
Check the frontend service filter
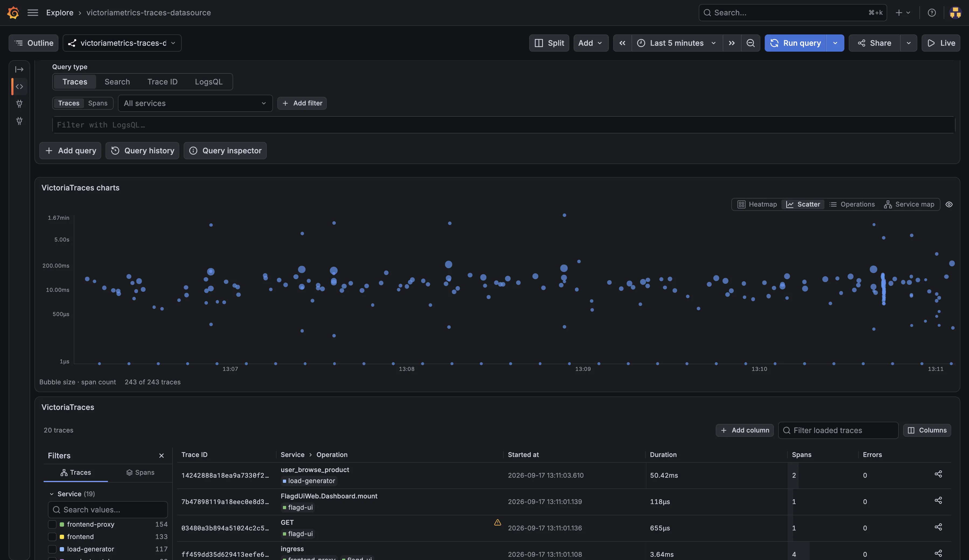pyautogui.click(x=52, y=537)
